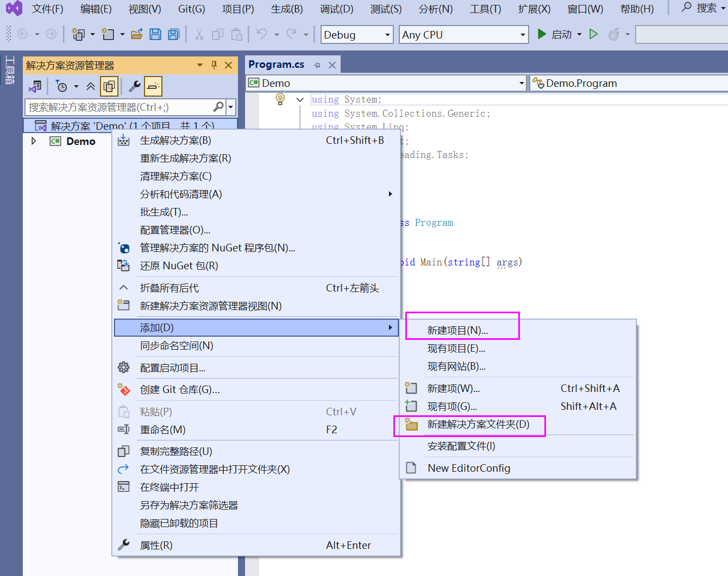The width and height of the screenshot is (728, 576).
Task: Toggle auto-hide pin on Solution Explorer
Action: (214, 65)
